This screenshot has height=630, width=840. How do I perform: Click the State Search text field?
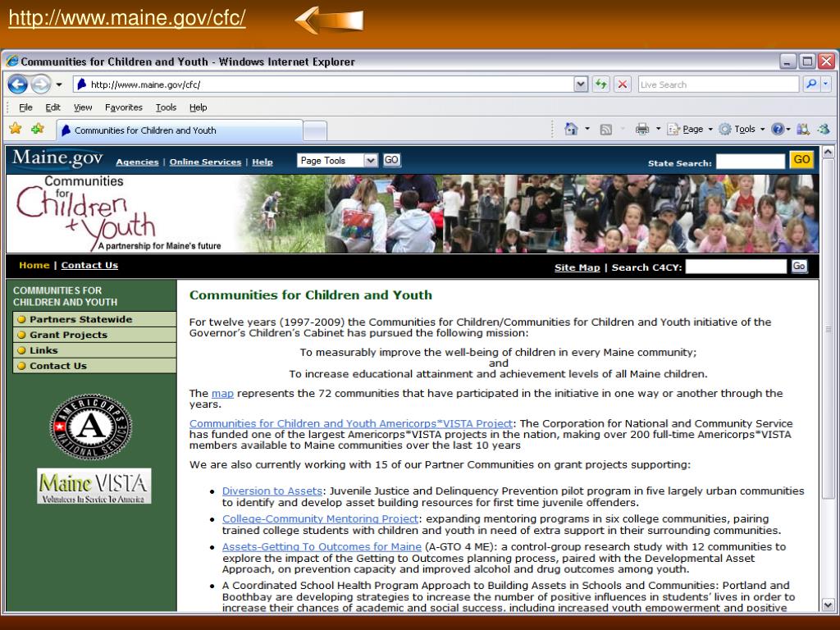click(x=750, y=161)
